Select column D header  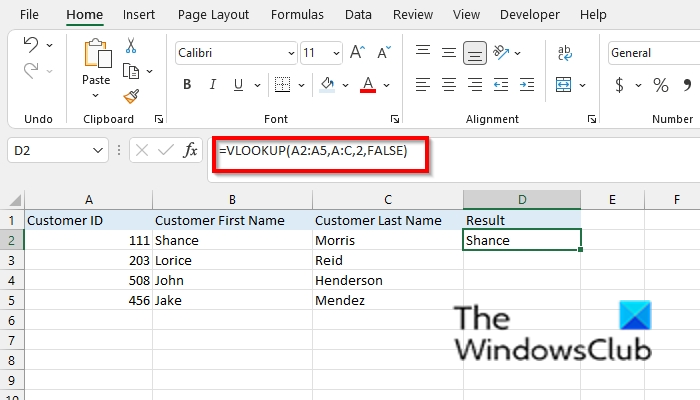pyautogui.click(x=522, y=200)
